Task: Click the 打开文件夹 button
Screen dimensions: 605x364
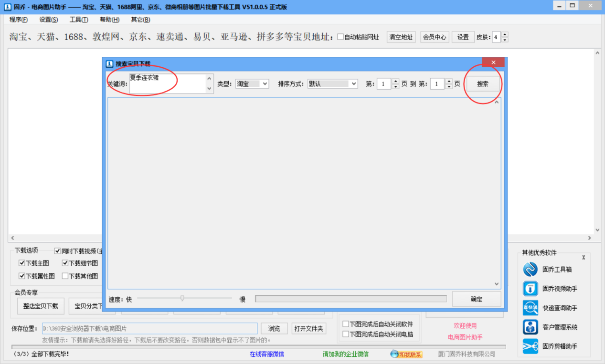Action: coord(309,329)
